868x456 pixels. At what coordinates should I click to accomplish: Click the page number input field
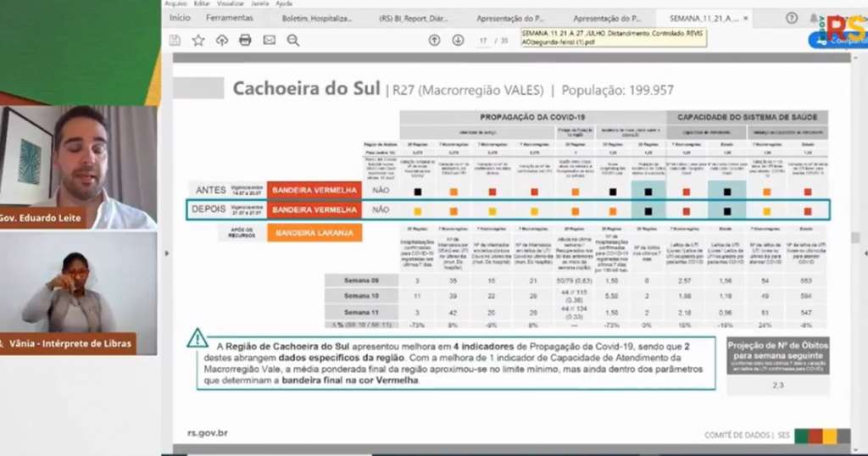pos(484,40)
